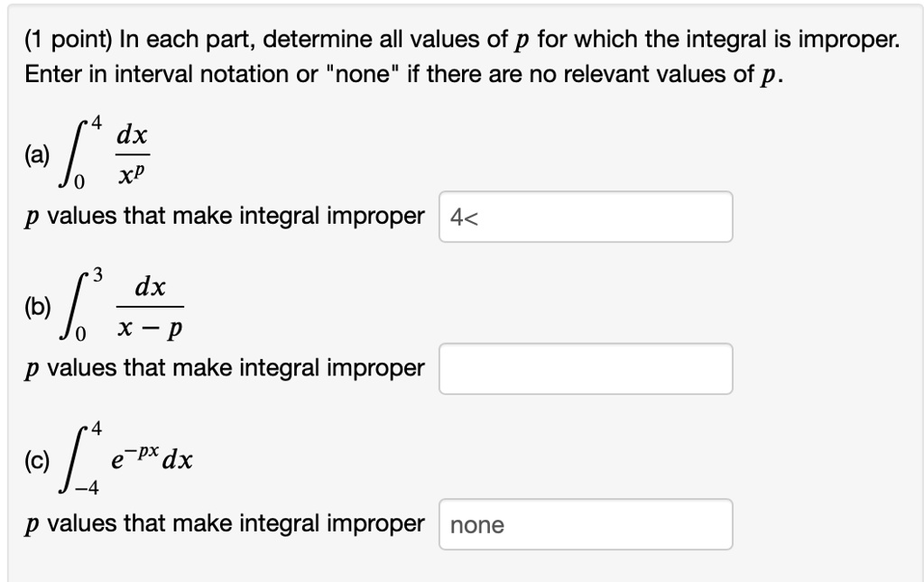Select the empty answer box for part (b)
Screen dimensions: 924x582
coord(585,368)
